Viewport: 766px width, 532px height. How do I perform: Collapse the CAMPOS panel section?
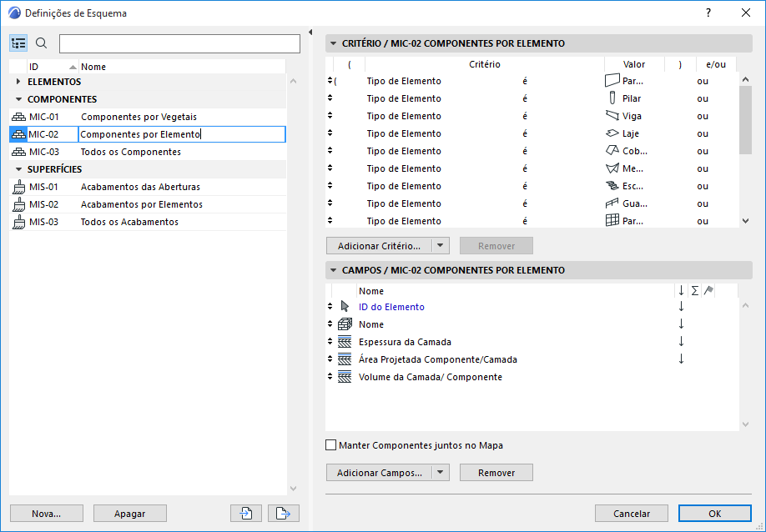coord(333,270)
